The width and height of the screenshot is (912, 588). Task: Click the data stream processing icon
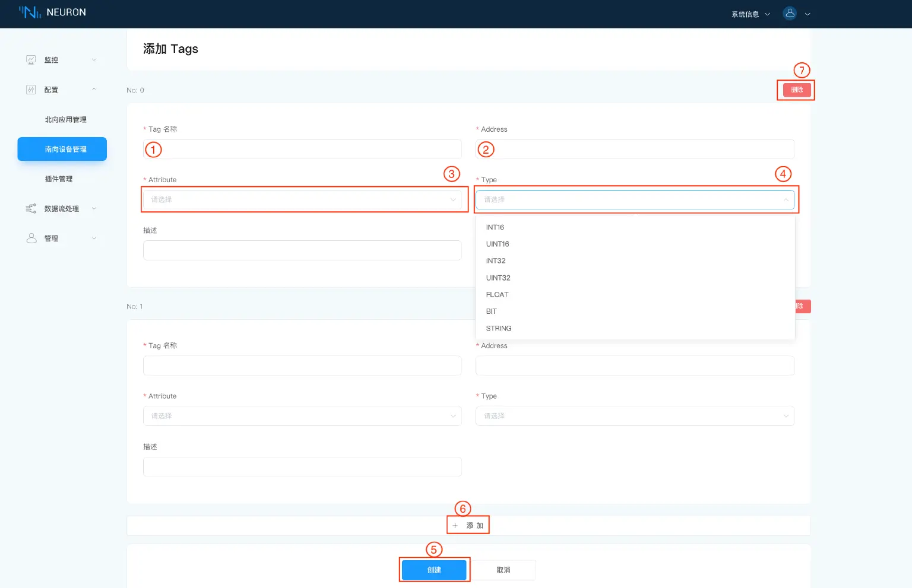31,208
